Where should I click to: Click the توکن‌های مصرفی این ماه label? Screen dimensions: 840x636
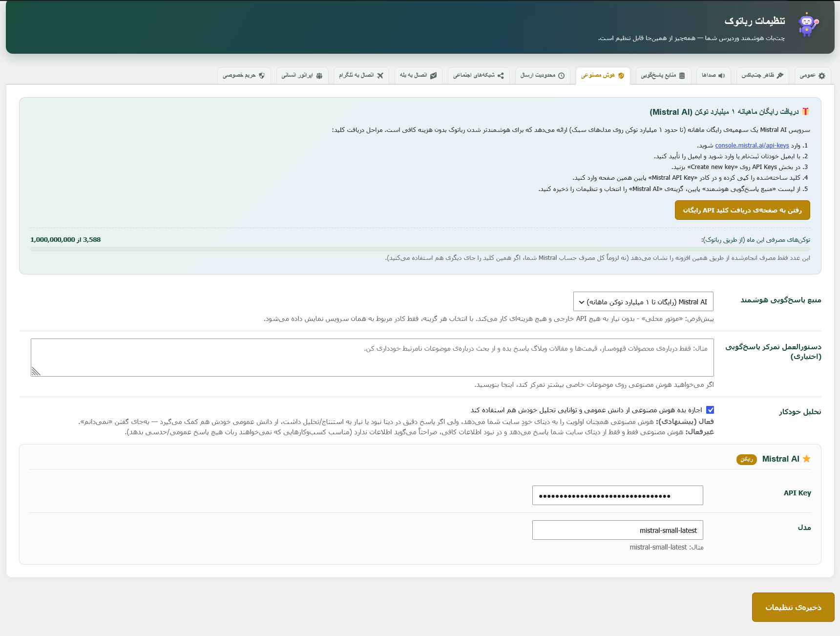click(756, 240)
